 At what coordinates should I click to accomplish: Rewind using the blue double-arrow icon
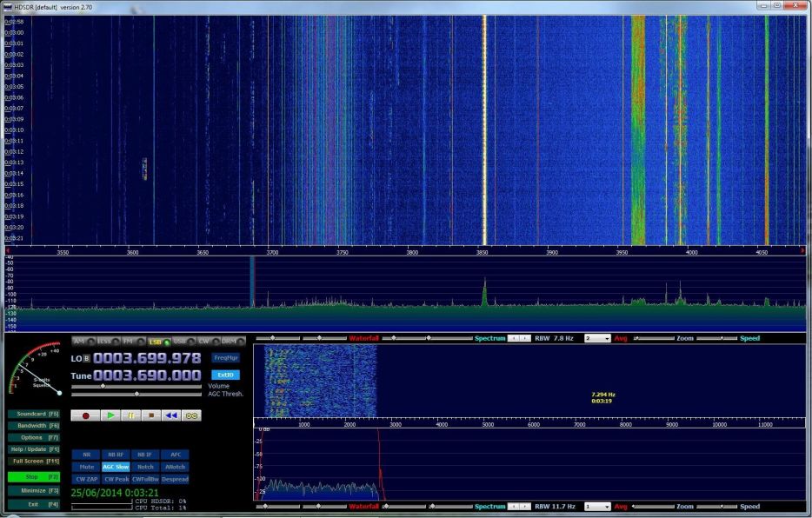point(170,415)
